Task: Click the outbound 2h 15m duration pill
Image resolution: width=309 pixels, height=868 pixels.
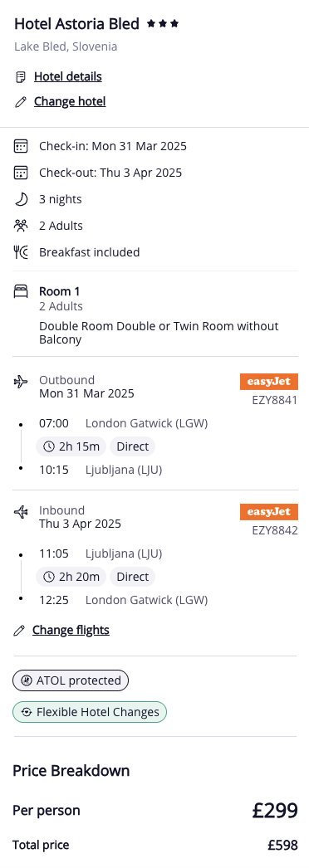Action: point(71,446)
